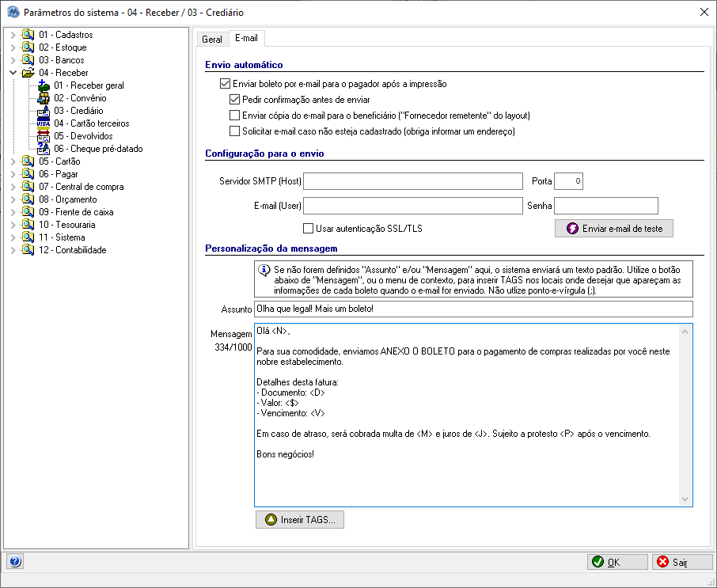Click the 08 - Orçamento folder icon
717x588 pixels.
28,199
